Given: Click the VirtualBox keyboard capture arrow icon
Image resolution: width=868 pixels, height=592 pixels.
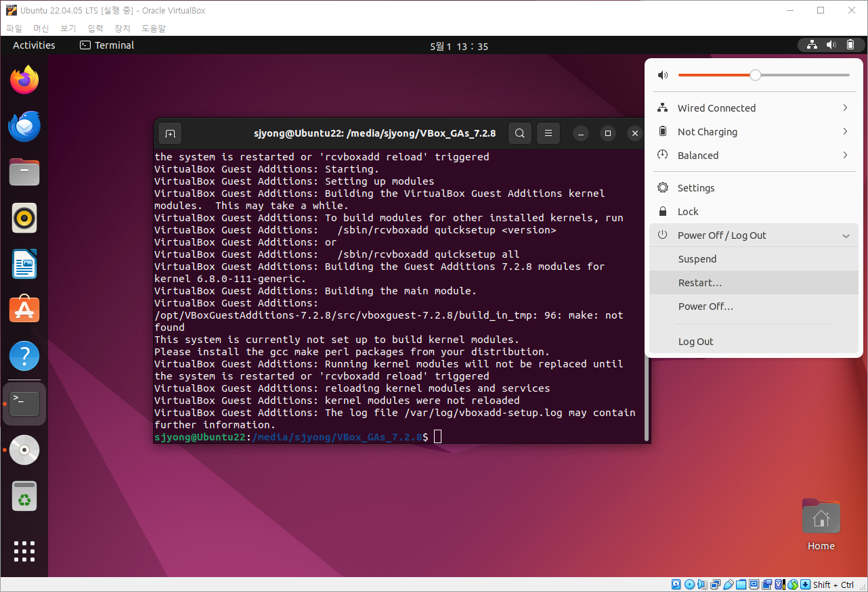Looking at the screenshot, I should click(806, 585).
